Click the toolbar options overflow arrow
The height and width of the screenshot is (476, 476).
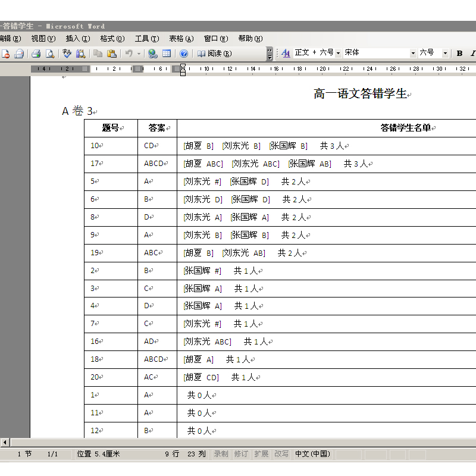coord(270,54)
